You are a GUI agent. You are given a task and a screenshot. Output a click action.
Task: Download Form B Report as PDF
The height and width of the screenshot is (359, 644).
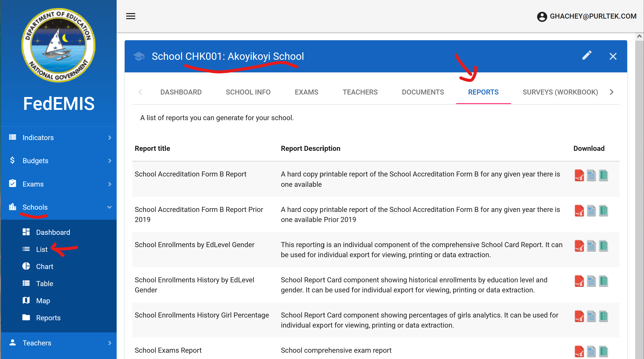[579, 175]
